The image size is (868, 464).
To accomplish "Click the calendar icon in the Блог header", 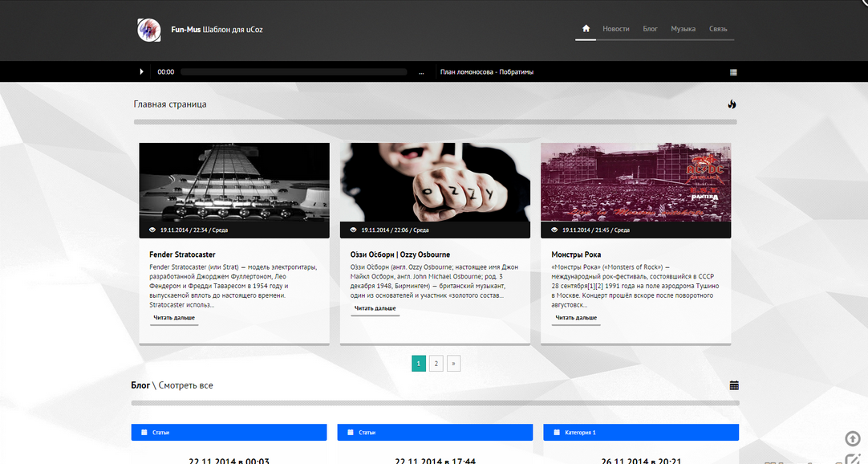I will (734, 385).
